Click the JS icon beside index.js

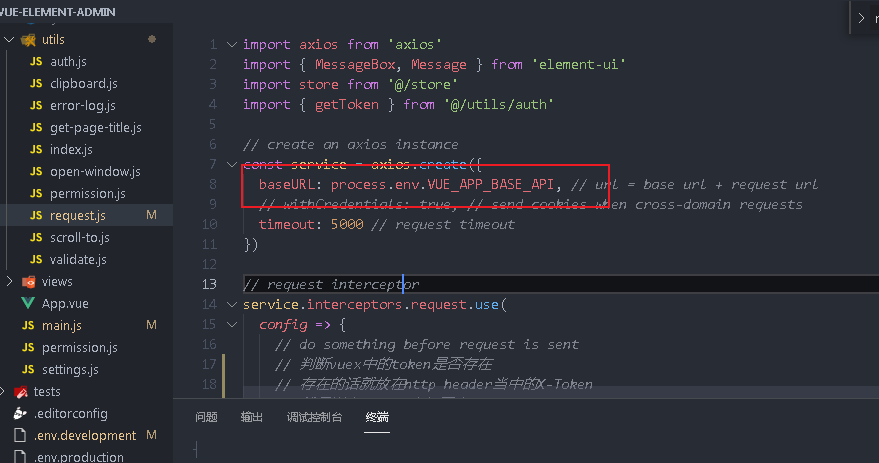click(36, 150)
